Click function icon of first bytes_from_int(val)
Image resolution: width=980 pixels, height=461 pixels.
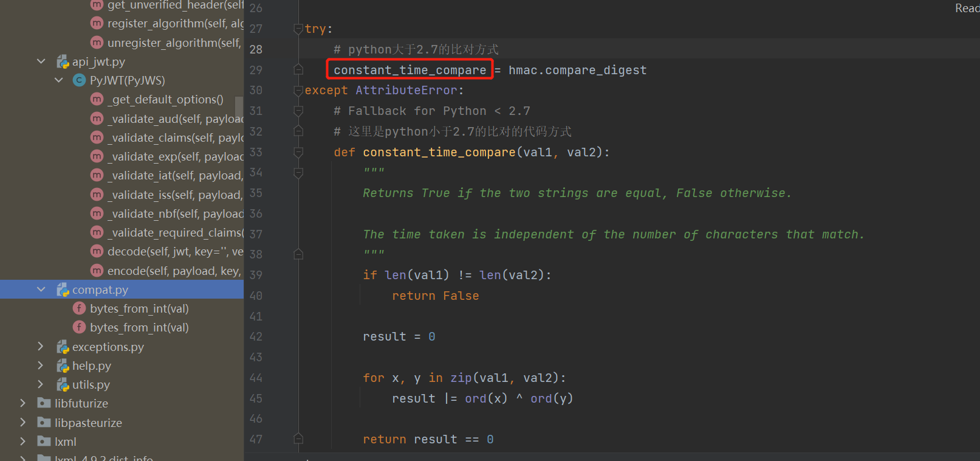coord(79,308)
